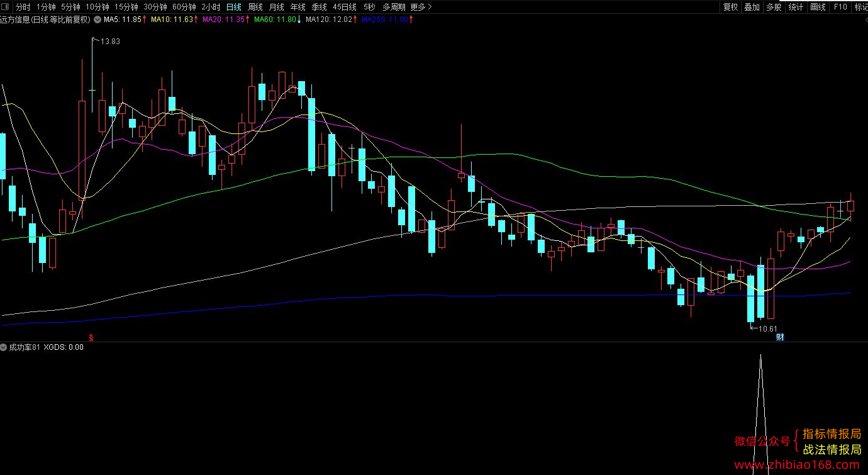Switch to 分时 view
The image size is (868, 475).
click(23, 7)
